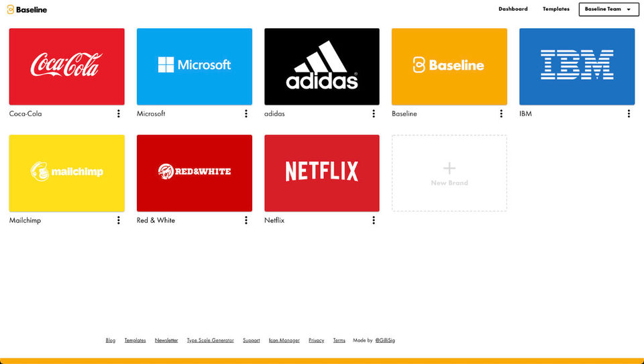Image resolution: width=644 pixels, height=364 pixels.
Task: Open the options menu for Red & White
Action: pyautogui.click(x=246, y=220)
